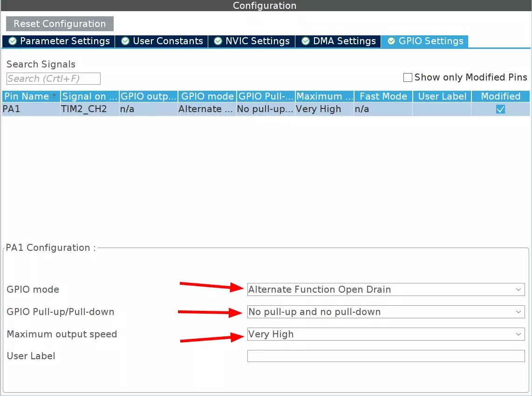The width and height of the screenshot is (532, 396).
Task: Click the GPIO mode column header
Action: (x=207, y=96)
